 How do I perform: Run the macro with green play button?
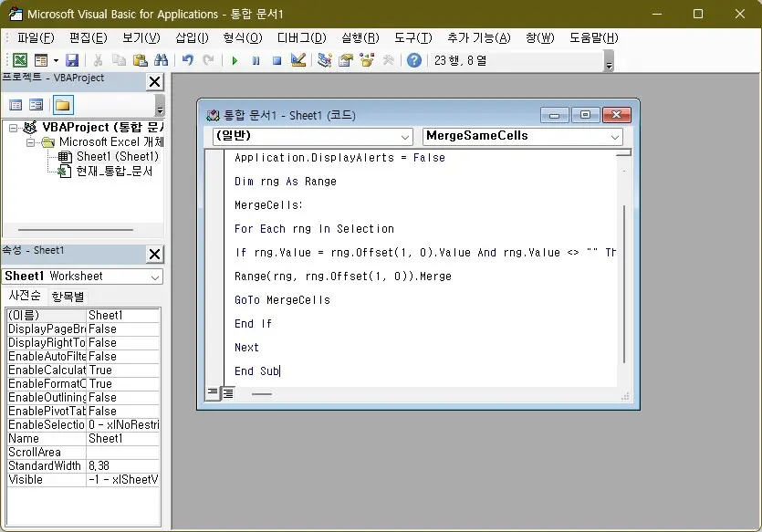235,61
